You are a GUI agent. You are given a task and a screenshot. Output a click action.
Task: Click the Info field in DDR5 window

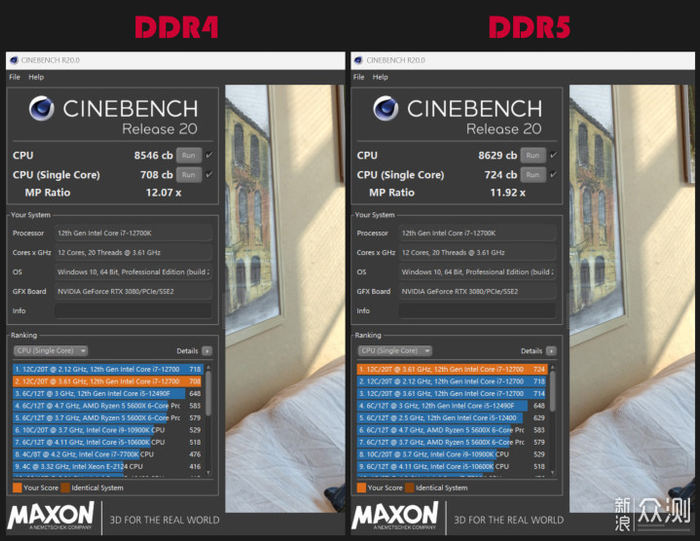(x=477, y=311)
